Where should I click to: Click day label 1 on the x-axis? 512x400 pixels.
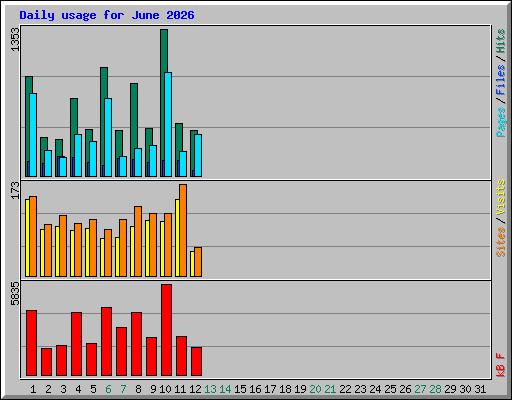pos(33,389)
